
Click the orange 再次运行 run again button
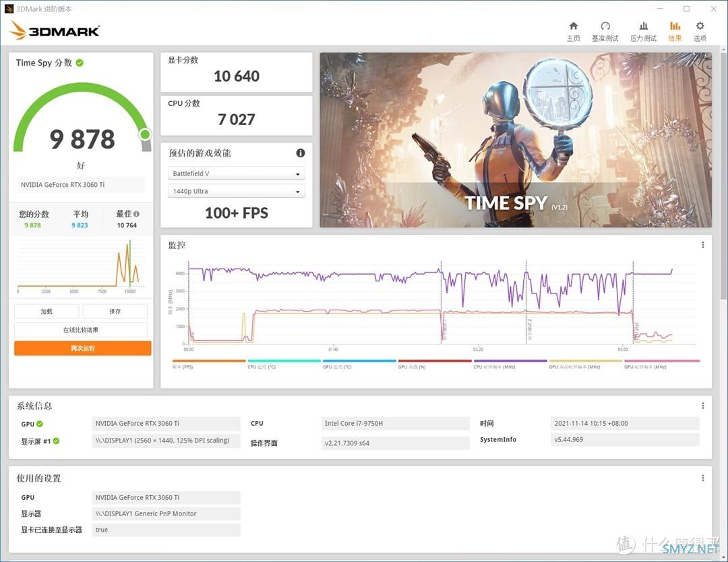(x=83, y=348)
